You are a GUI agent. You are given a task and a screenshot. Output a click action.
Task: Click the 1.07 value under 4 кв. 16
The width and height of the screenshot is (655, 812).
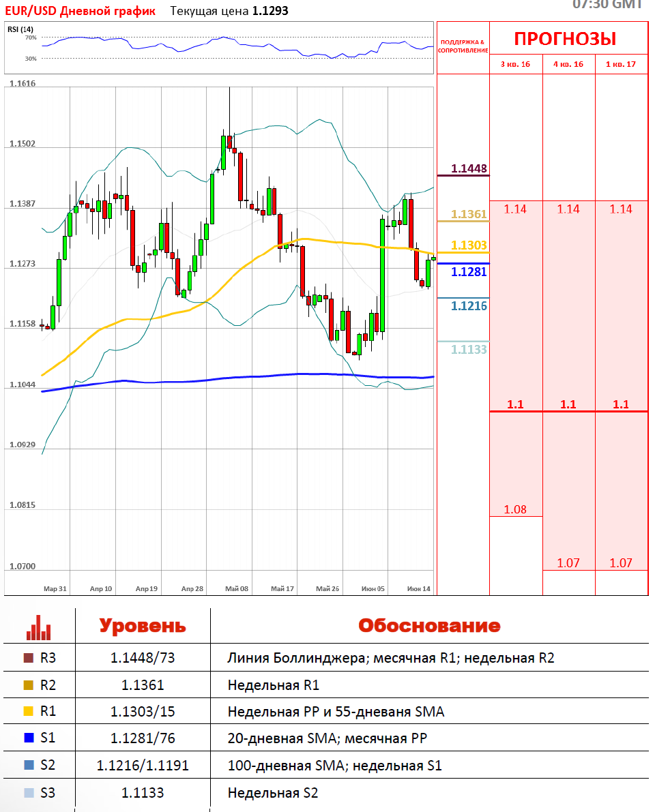pos(568,563)
